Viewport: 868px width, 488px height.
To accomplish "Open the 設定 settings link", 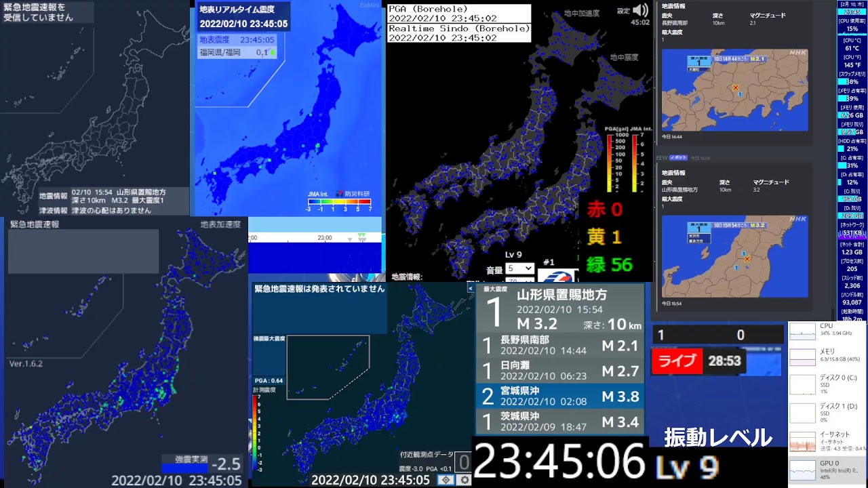I will point(623,11).
